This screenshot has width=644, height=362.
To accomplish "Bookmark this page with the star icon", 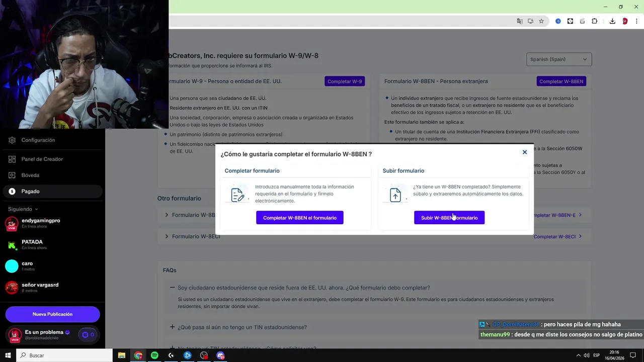I will (x=541, y=21).
